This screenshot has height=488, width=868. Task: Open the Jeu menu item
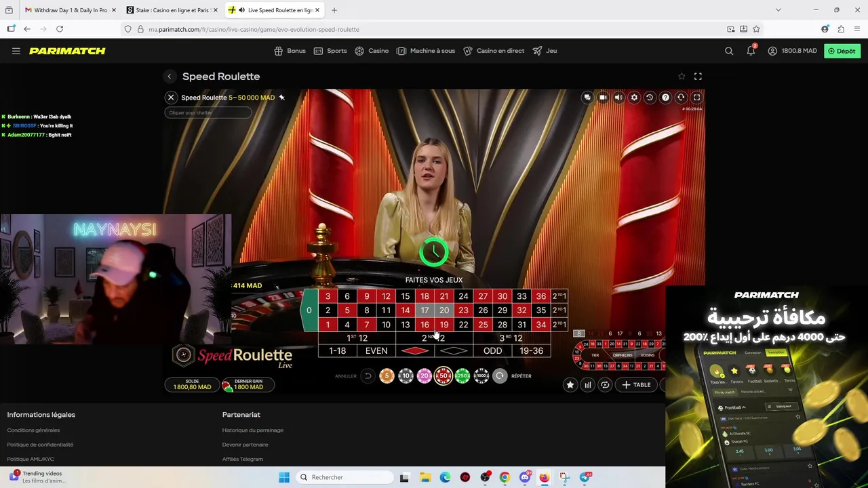pos(545,51)
